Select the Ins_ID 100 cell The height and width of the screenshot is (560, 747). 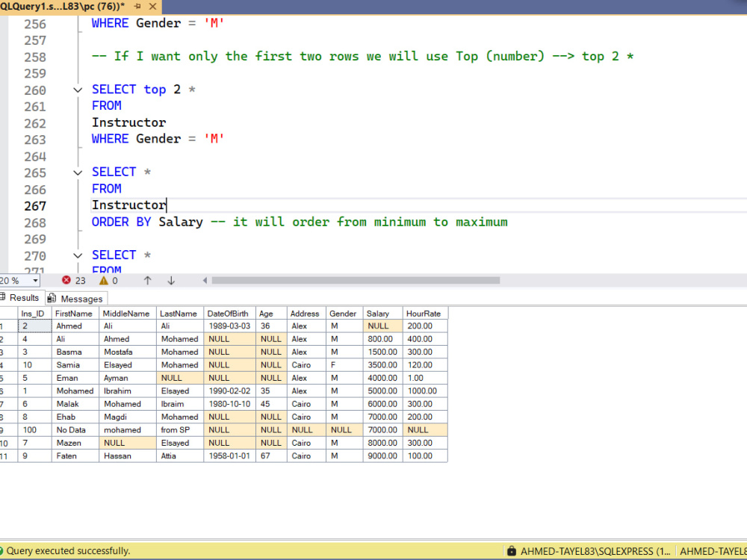pyautogui.click(x=34, y=430)
